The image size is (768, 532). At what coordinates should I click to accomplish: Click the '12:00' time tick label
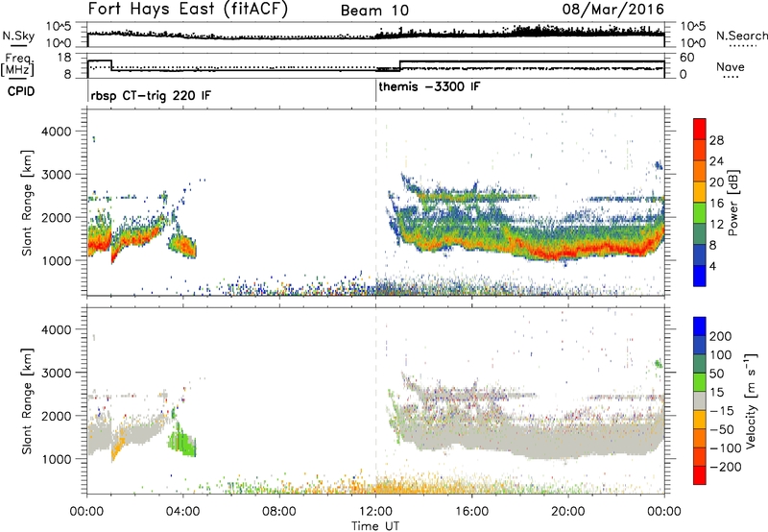pos(375,511)
